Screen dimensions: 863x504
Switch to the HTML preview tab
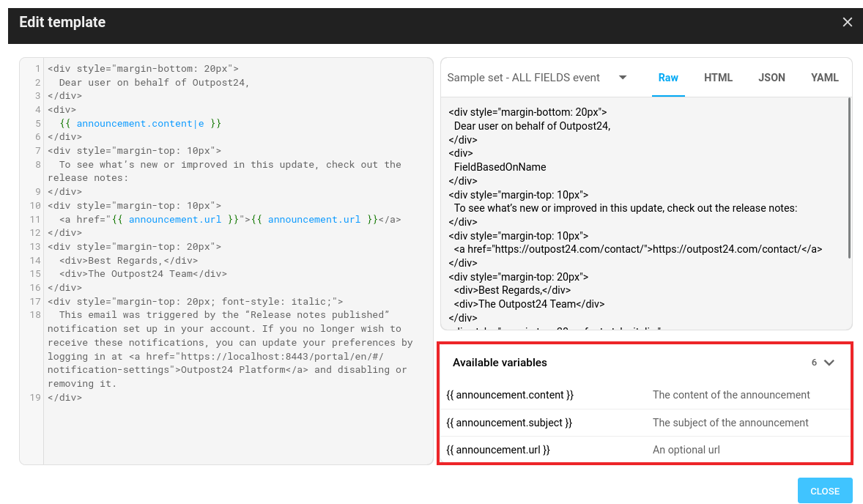click(x=718, y=78)
